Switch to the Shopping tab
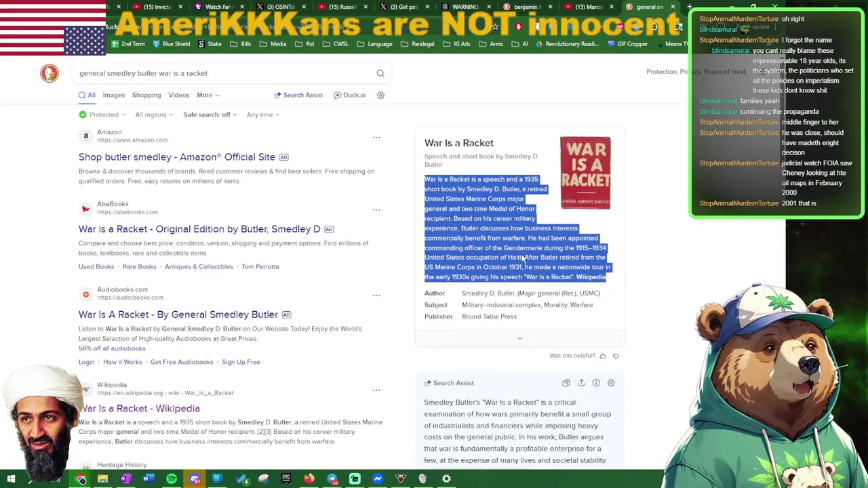Viewport: 868px width, 488px height. (146, 96)
